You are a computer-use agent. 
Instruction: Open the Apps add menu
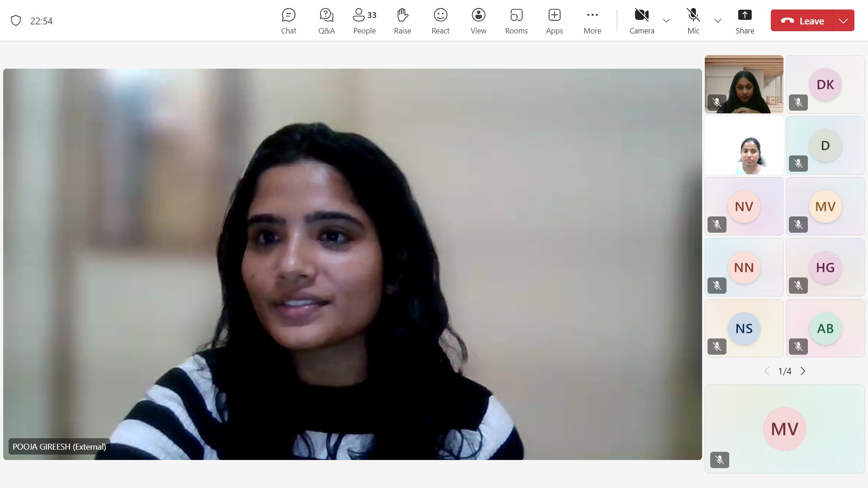(x=554, y=21)
